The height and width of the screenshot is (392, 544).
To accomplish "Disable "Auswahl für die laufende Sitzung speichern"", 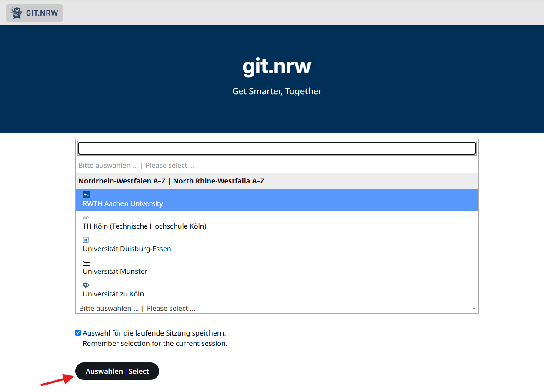I will coord(78,332).
